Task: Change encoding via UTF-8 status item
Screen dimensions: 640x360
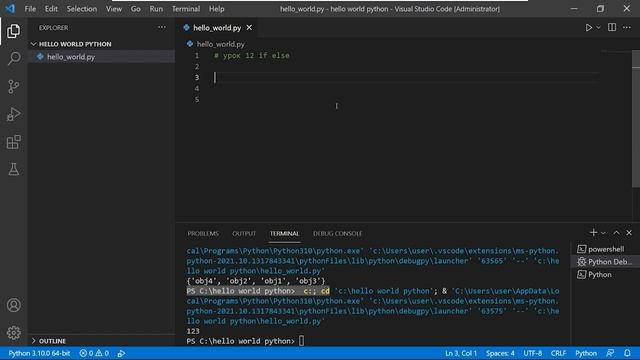Action: tap(533, 353)
